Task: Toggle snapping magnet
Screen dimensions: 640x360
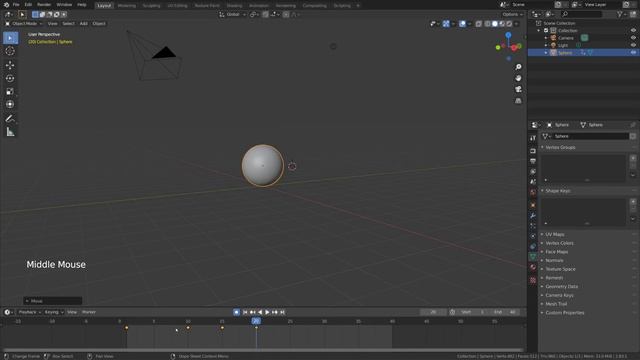Action: (x=266, y=14)
